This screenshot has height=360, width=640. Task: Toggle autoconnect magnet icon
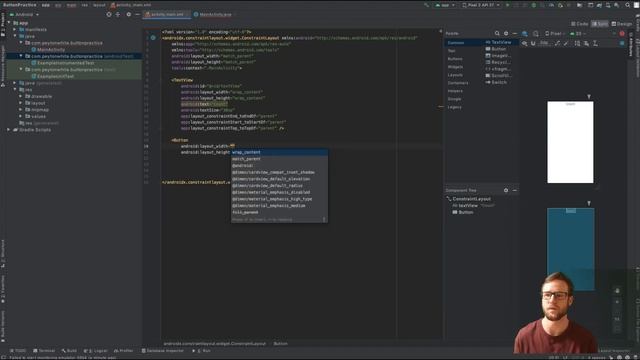coord(533,43)
